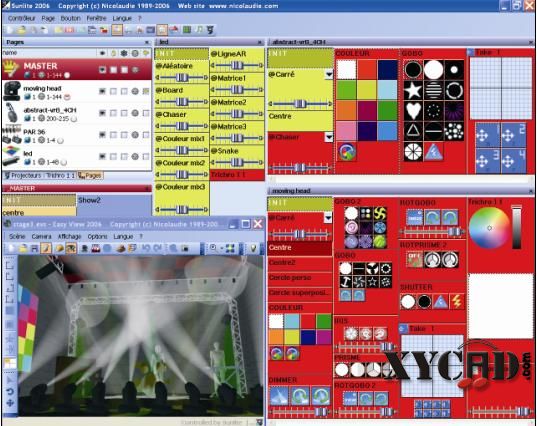Click the light bulb icon in Easy View toolbar

click(x=253, y=248)
